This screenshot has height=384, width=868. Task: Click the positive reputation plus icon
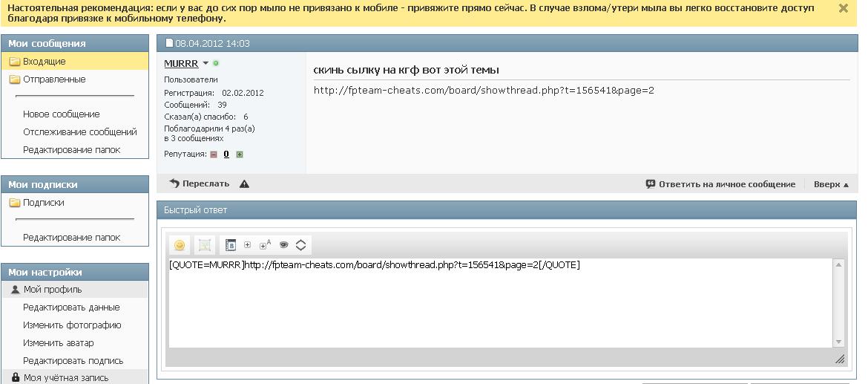pos(240,154)
